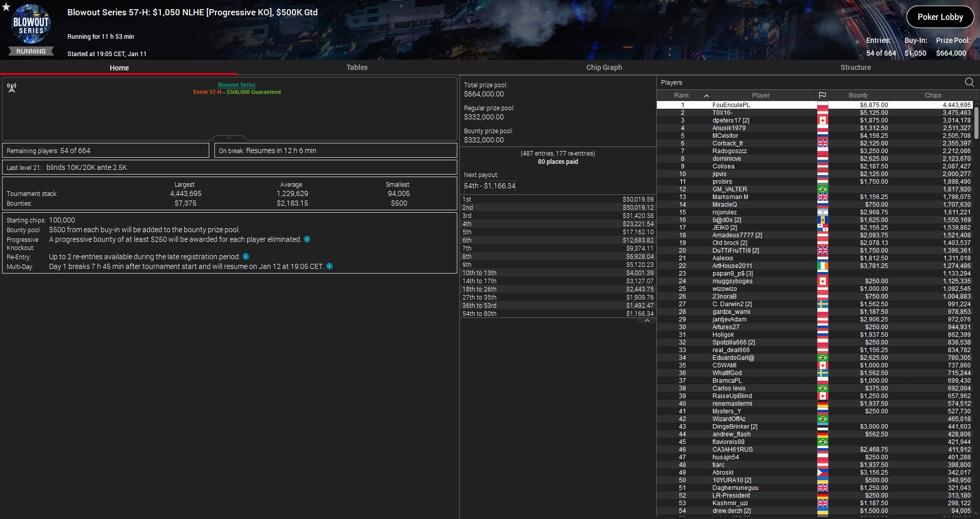The image size is (980, 519).
Task: Click largest stack value 4,443,695
Action: 186,194
